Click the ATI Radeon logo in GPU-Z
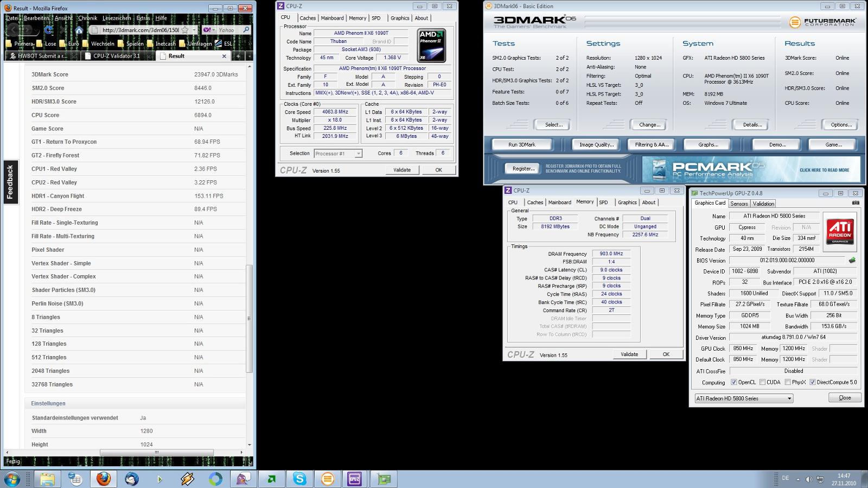This screenshot has height=488, width=868. (x=840, y=232)
